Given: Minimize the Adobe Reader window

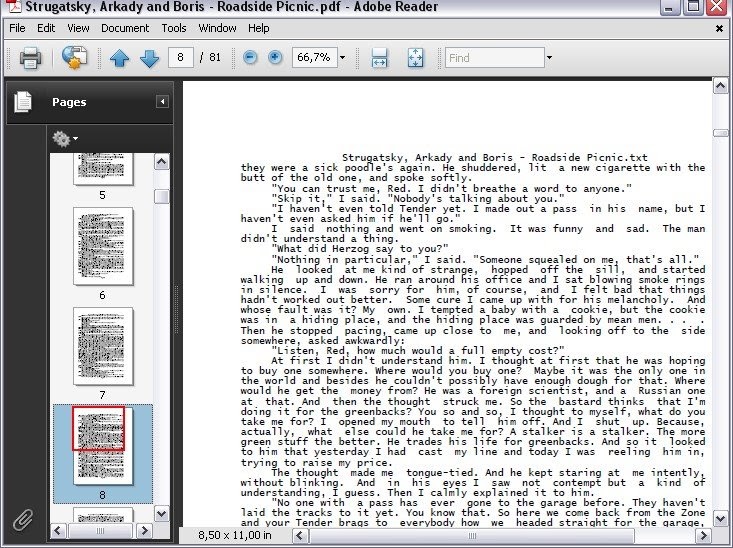Looking at the screenshot, I should pos(669,6).
